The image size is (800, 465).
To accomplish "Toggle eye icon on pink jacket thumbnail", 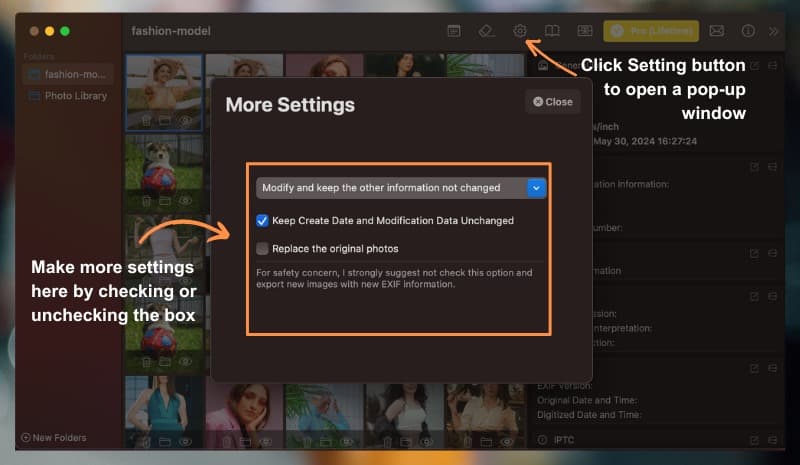I will pos(266,442).
